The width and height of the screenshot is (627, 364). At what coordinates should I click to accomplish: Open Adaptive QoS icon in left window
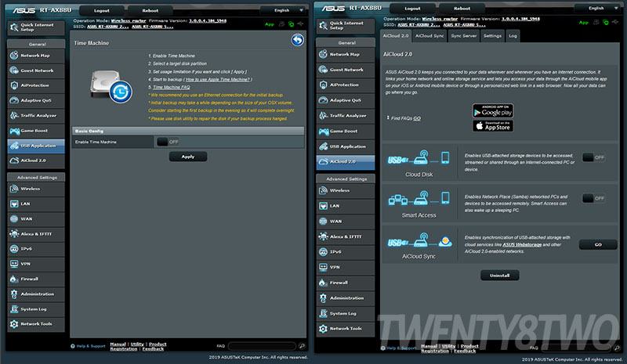point(14,100)
